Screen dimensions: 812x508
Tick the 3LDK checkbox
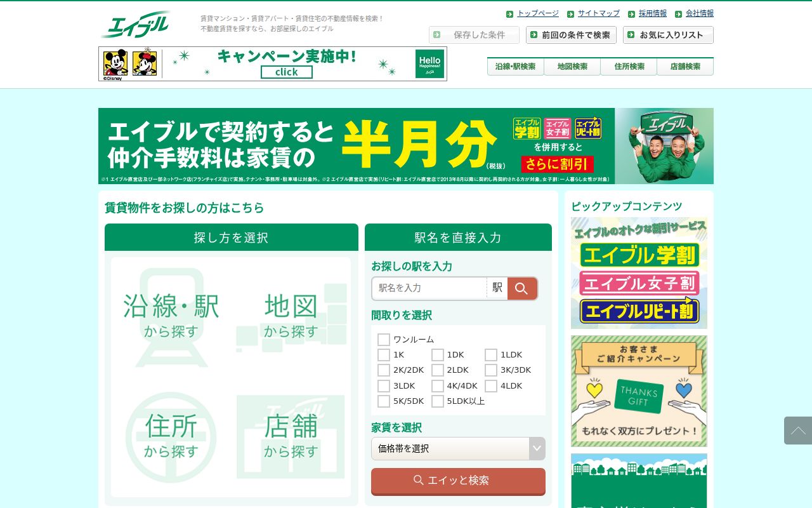[384, 386]
